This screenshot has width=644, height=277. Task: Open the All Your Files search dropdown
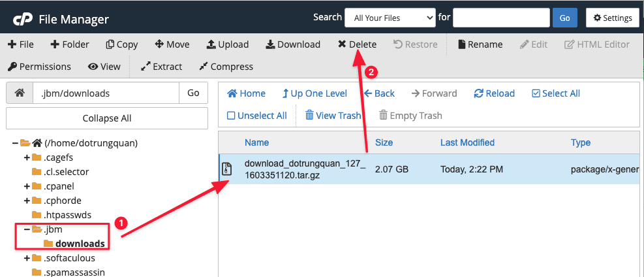tap(390, 18)
